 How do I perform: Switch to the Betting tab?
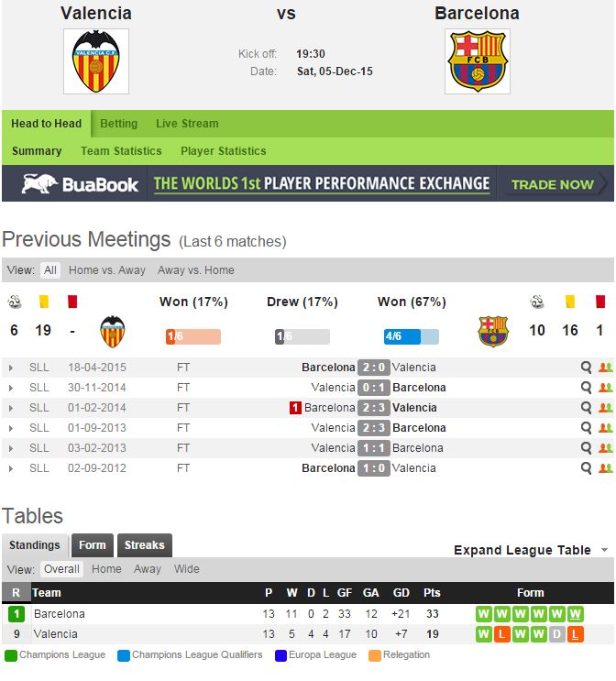(118, 124)
